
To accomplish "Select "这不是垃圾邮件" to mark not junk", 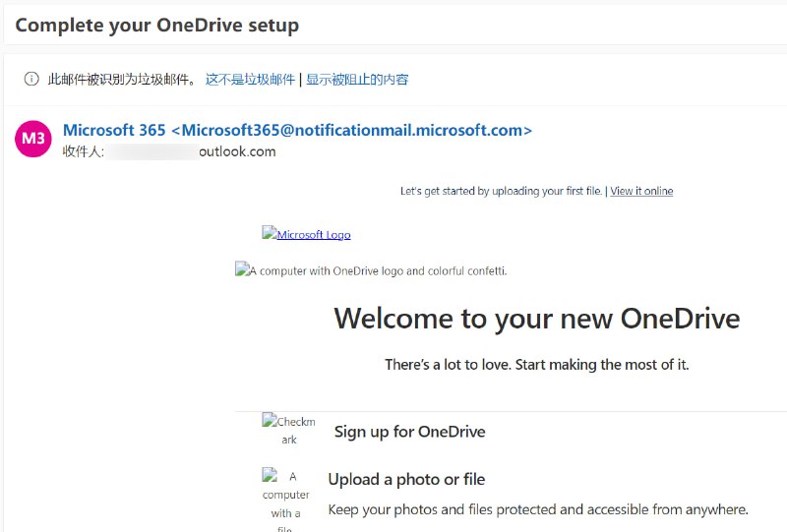I will (250, 80).
